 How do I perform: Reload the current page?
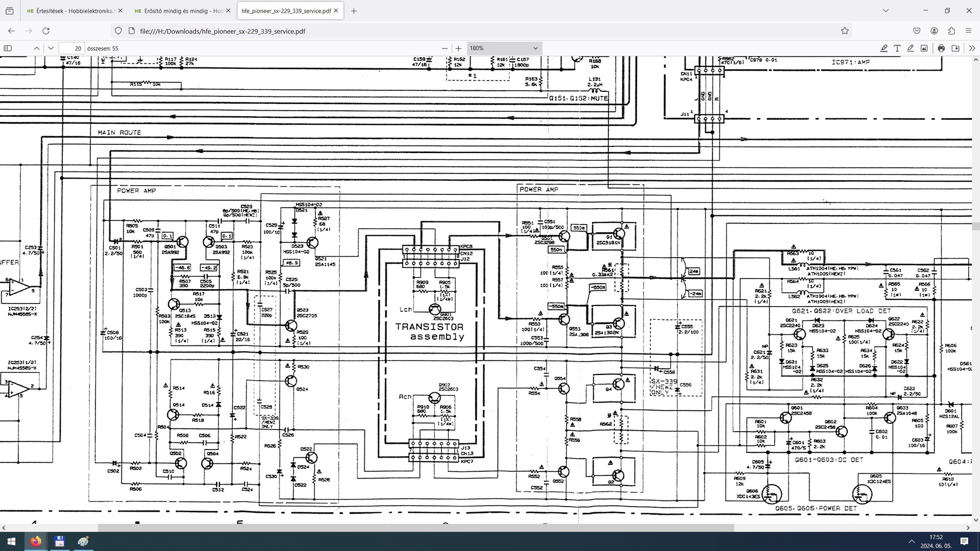click(46, 31)
